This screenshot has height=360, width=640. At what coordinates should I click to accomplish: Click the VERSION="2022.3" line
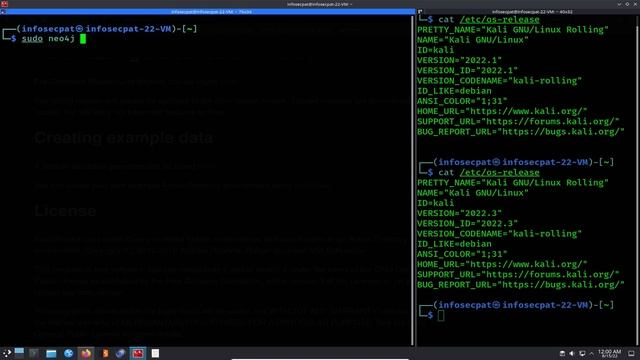(x=459, y=213)
